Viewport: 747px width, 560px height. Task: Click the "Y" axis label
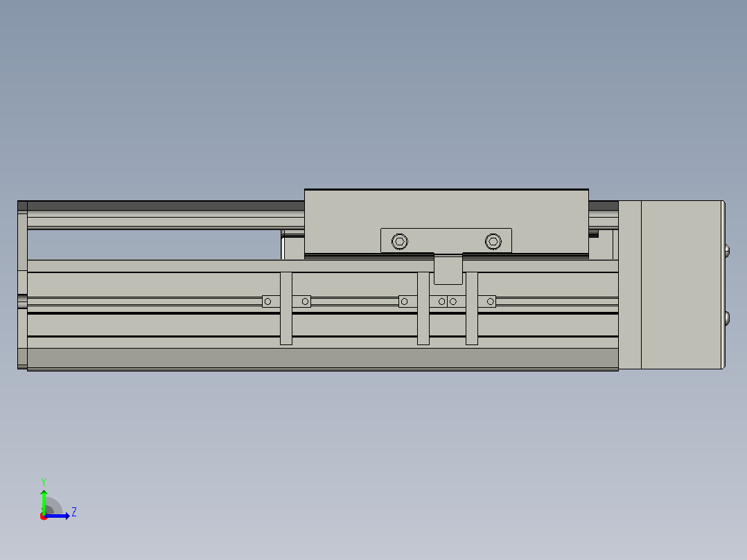[44, 482]
